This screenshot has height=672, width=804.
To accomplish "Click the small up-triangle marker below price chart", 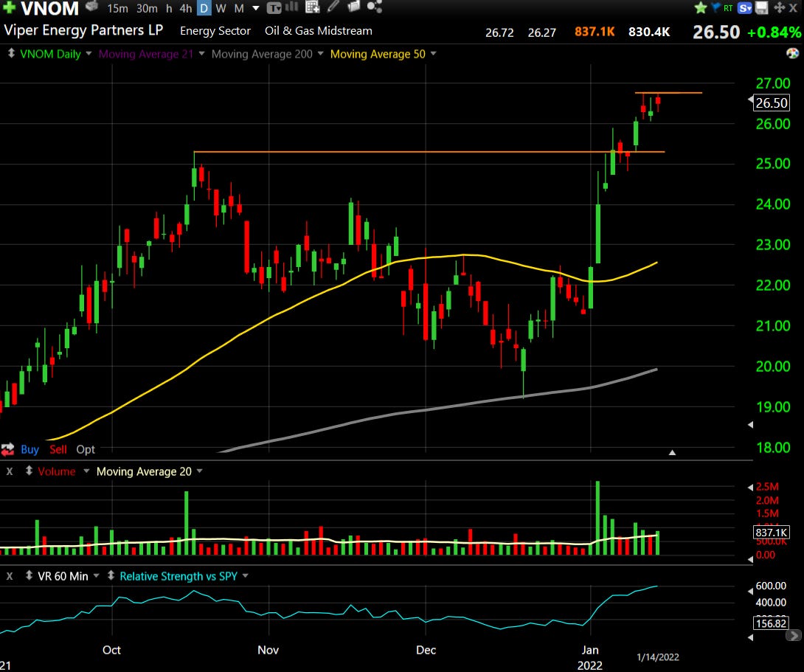I will coord(672,453).
